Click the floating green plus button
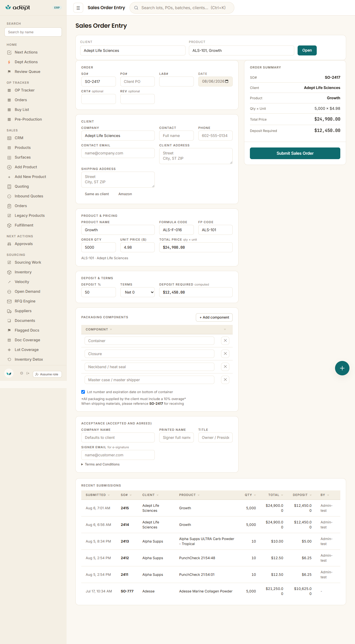The image size is (355, 644). coord(342,368)
